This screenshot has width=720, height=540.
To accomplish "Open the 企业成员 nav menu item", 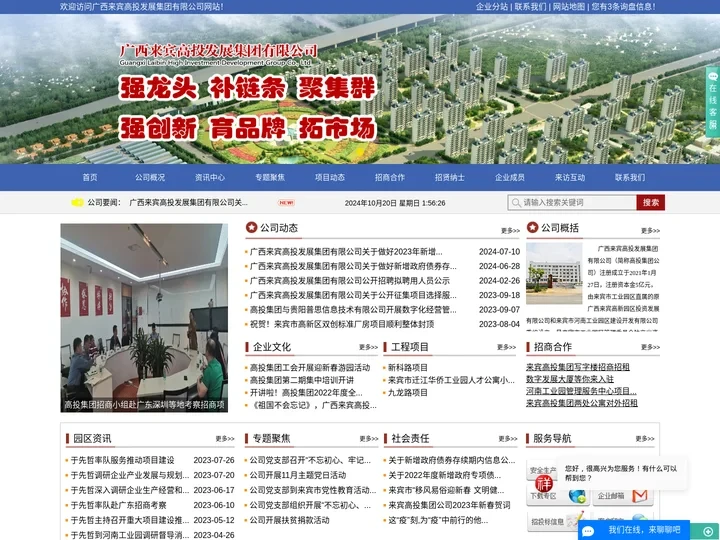I will (x=510, y=177).
